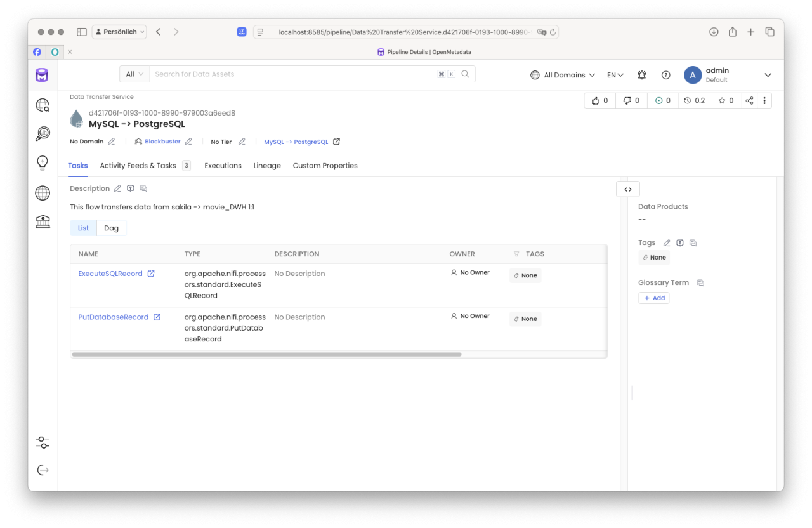Open the EN language dropdown
The width and height of the screenshot is (812, 528).
coord(615,75)
